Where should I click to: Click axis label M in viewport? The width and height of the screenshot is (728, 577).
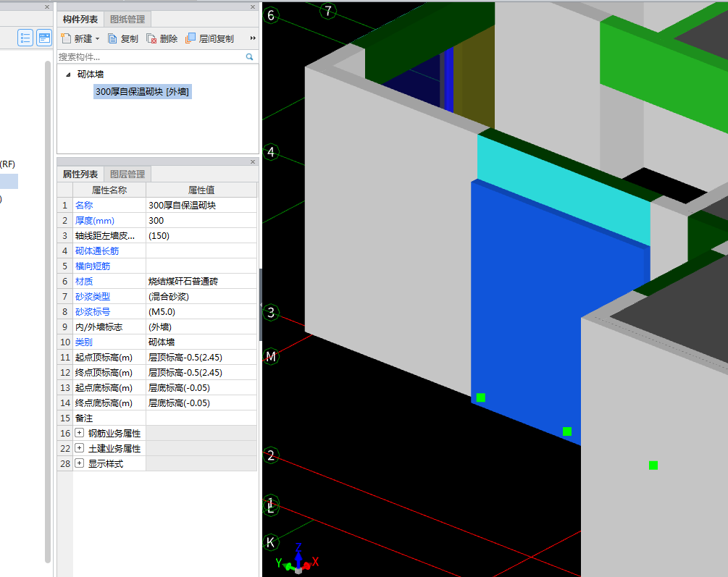tap(271, 356)
